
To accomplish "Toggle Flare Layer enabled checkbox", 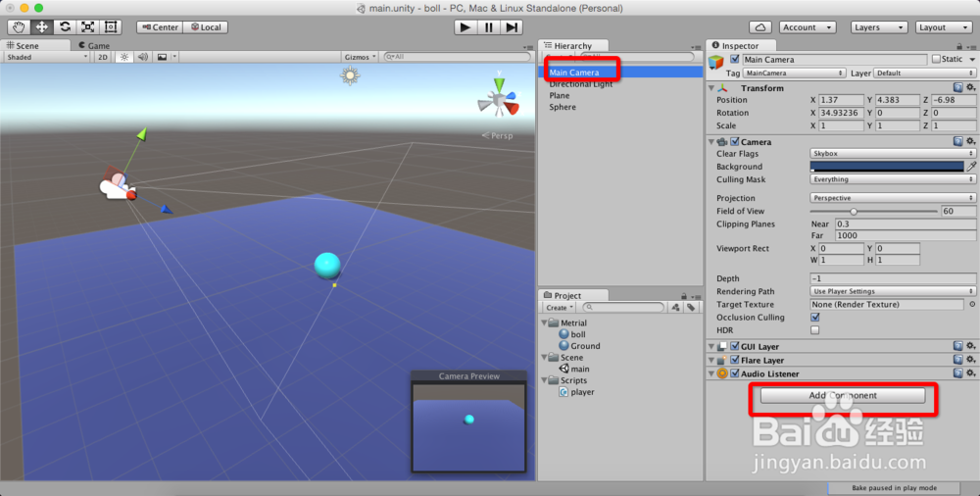I will click(735, 360).
